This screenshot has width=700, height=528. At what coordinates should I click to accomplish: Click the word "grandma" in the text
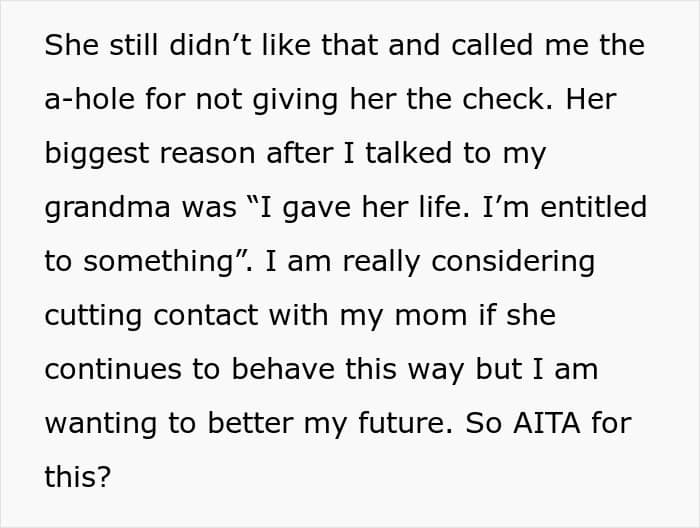(x=107, y=208)
